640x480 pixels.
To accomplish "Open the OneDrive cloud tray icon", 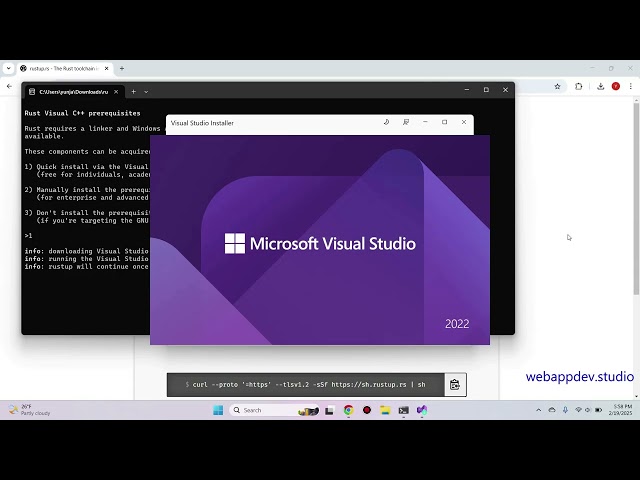I will tap(552, 410).
